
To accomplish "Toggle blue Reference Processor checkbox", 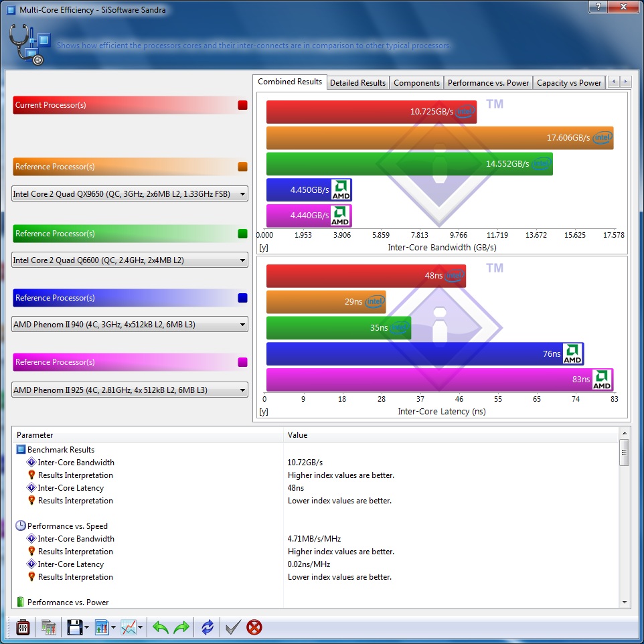I will [x=243, y=298].
